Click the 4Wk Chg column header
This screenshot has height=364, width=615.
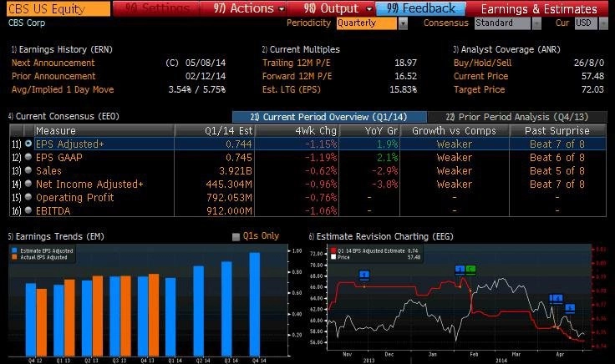point(297,130)
